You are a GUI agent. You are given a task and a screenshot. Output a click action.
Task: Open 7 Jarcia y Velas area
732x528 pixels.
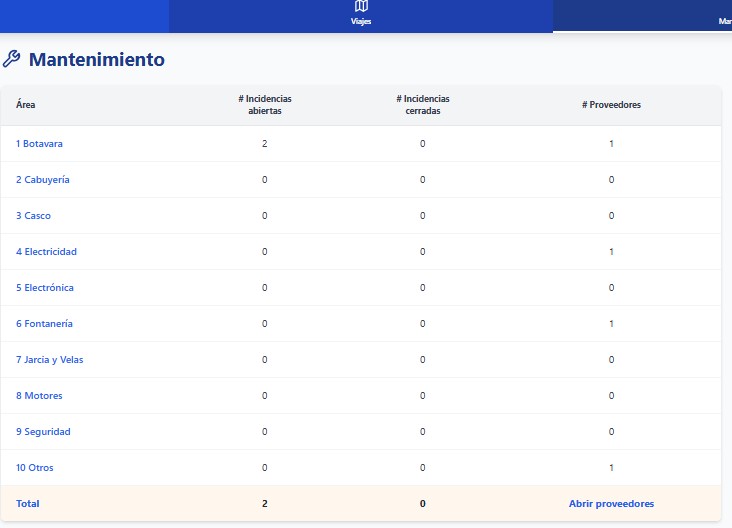49,360
